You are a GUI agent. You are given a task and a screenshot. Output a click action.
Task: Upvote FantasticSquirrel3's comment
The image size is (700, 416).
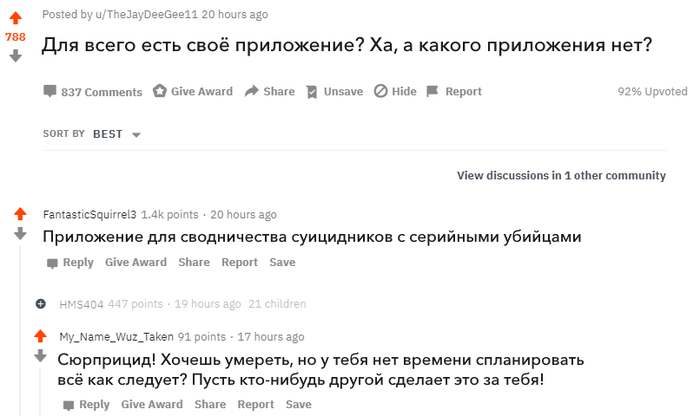pos(20,214)
